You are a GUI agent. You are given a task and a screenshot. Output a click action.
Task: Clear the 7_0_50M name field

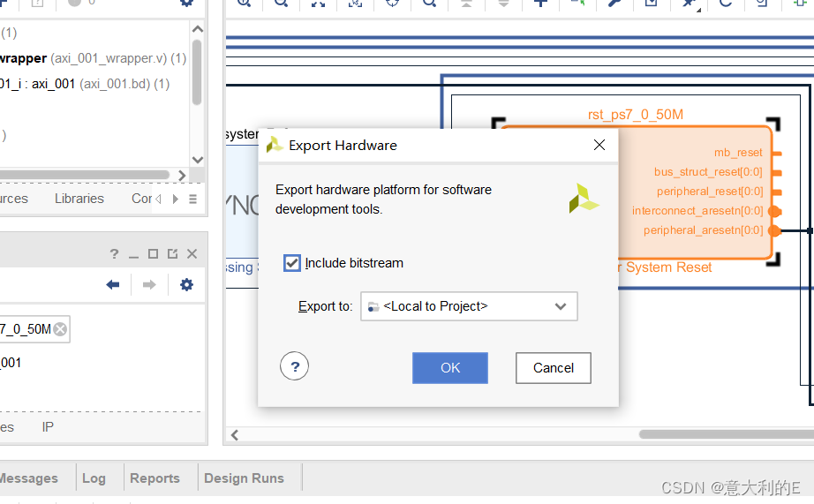pyautogui.click(x=60, y=329)
